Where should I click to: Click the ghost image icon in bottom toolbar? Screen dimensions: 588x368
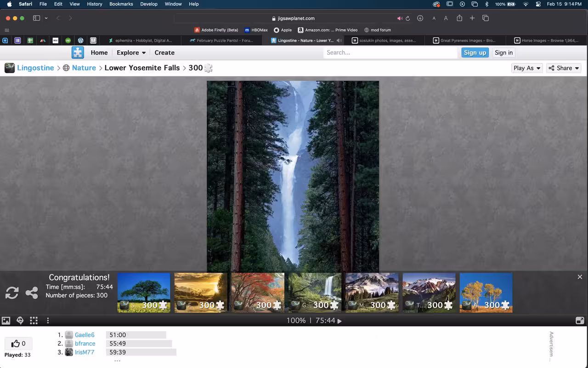tap(20, 321)
